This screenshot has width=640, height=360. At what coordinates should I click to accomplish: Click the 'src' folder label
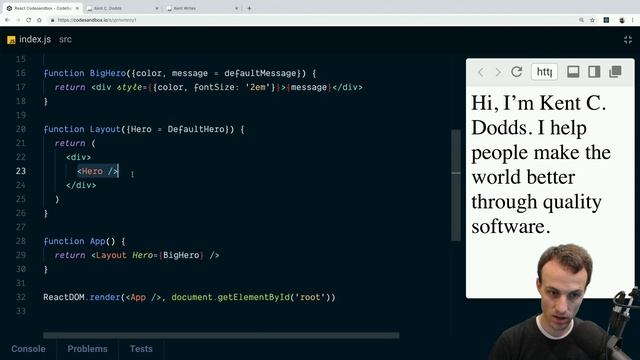pos(65,40)
